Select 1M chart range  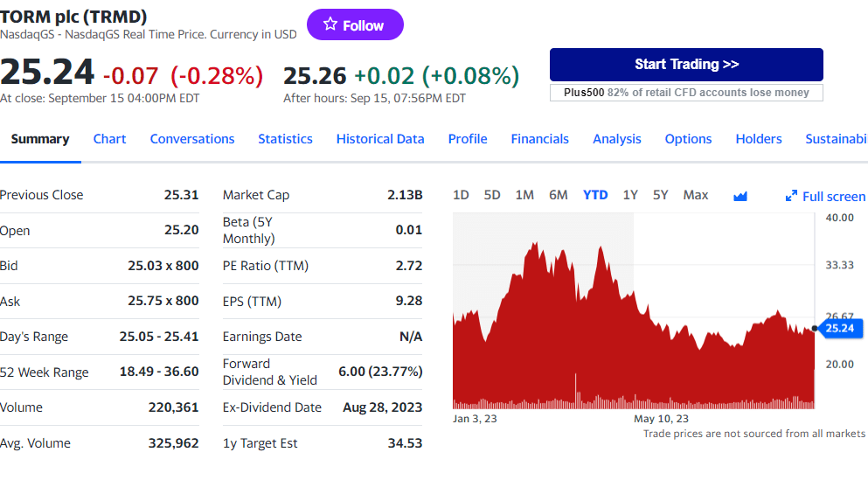pos(524,195)
